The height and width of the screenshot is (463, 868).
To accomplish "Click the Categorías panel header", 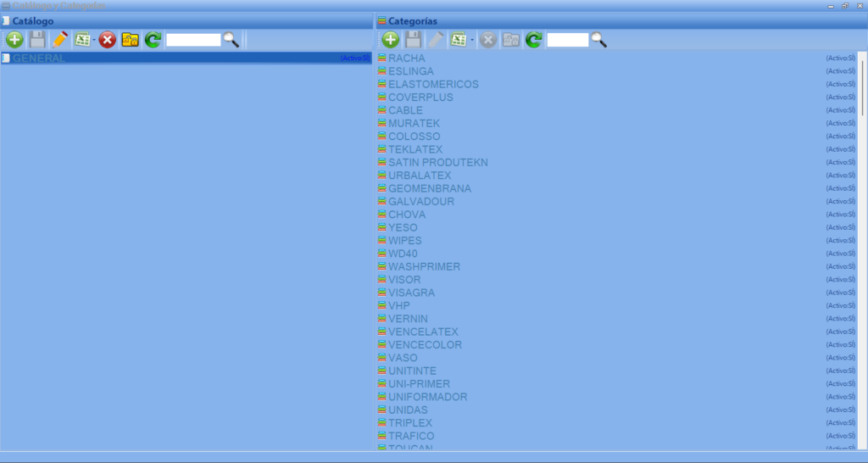I will point(621,21).
